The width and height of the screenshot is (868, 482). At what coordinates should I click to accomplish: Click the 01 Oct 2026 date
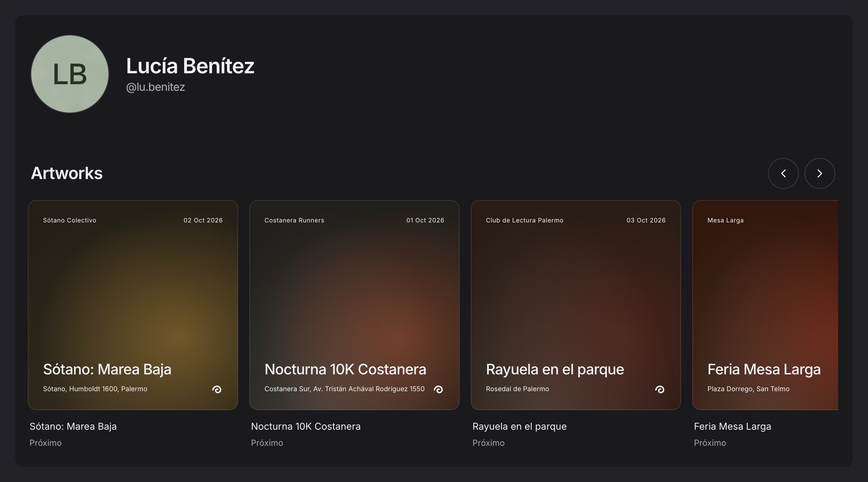tap(425, 220)
